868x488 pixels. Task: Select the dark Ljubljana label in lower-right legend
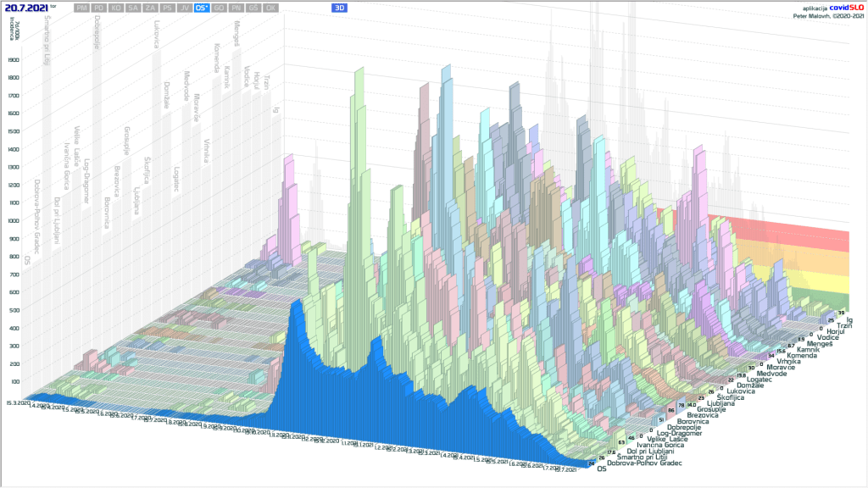pyautogui.click(x=721, y=403)
